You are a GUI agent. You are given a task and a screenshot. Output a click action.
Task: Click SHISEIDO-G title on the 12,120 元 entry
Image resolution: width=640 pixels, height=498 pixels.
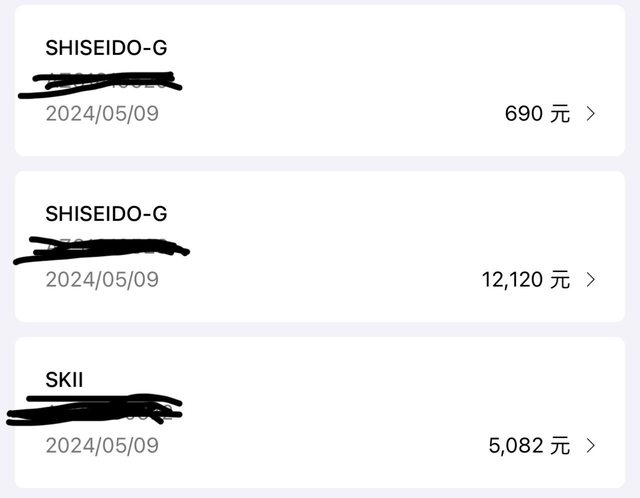tap(106, 213)
